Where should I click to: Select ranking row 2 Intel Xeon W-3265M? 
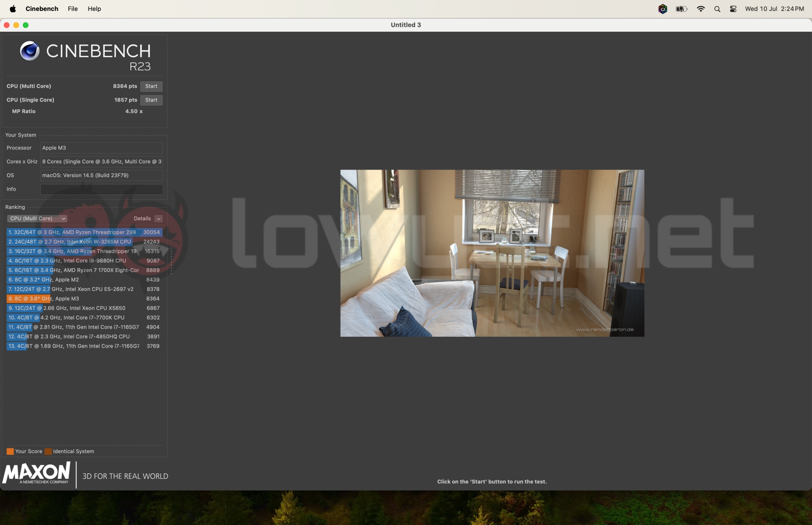pyautogui.click(x=84, y=241)
